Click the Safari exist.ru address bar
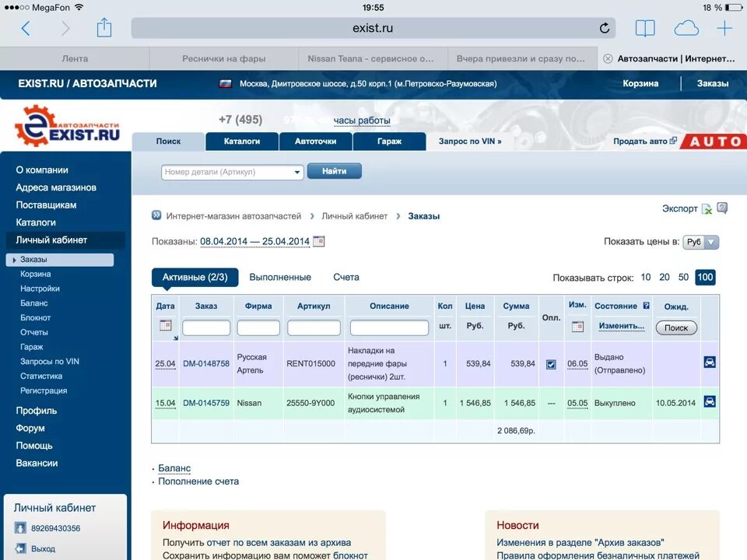This screenshot has width=747, height=560. [x=373, y=28]
